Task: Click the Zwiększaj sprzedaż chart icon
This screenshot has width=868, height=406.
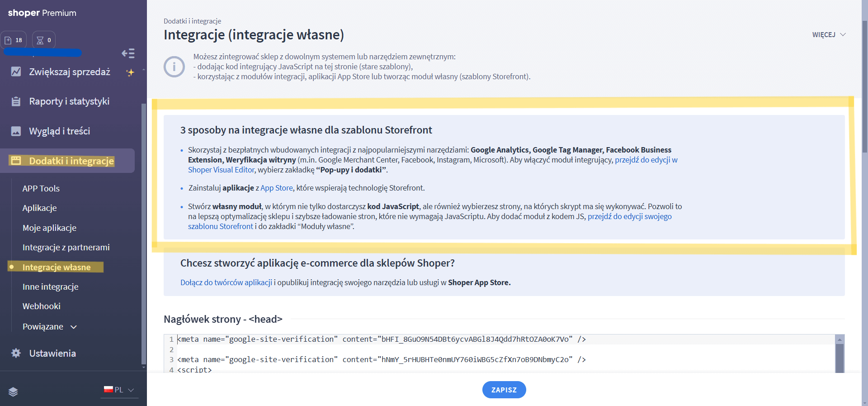Action: click(x=16, y=72)
